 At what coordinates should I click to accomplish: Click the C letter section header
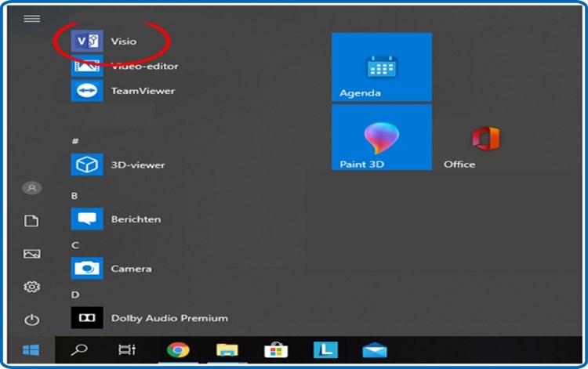point(75,245)
